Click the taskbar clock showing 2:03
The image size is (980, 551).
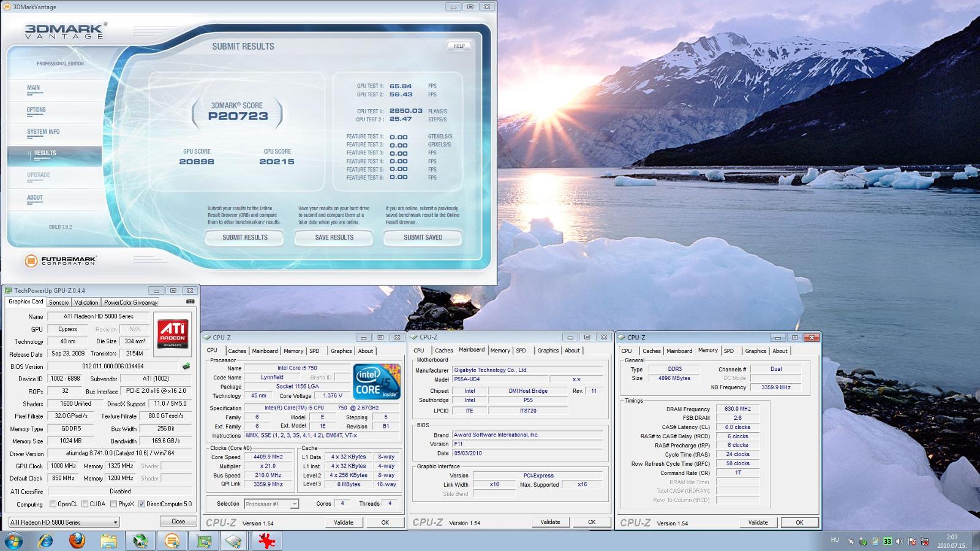pos(951,541)
